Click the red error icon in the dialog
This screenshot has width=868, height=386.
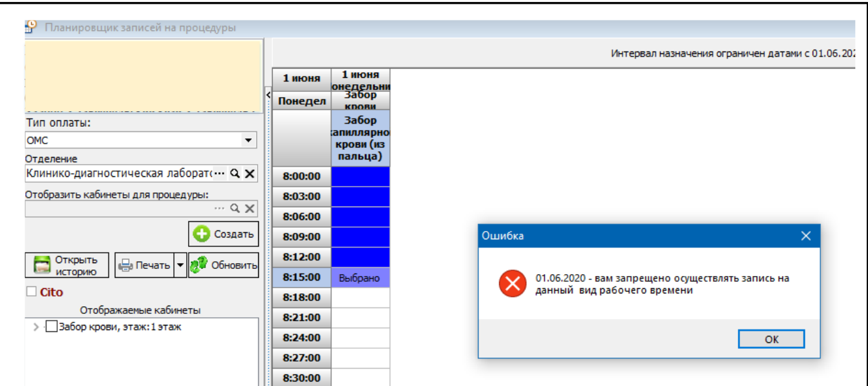click(x=513, y=284)
